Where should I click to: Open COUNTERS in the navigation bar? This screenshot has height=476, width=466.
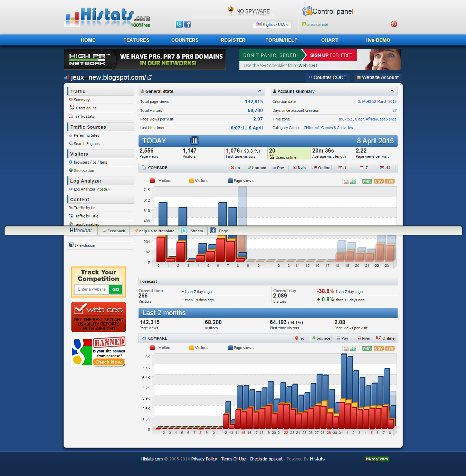click(x=185, y=40)
